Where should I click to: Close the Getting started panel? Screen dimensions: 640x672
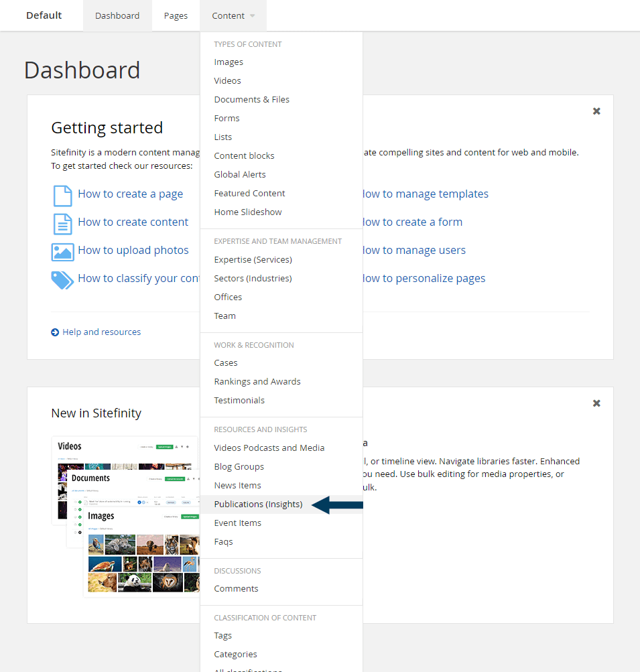coord(596,111)
